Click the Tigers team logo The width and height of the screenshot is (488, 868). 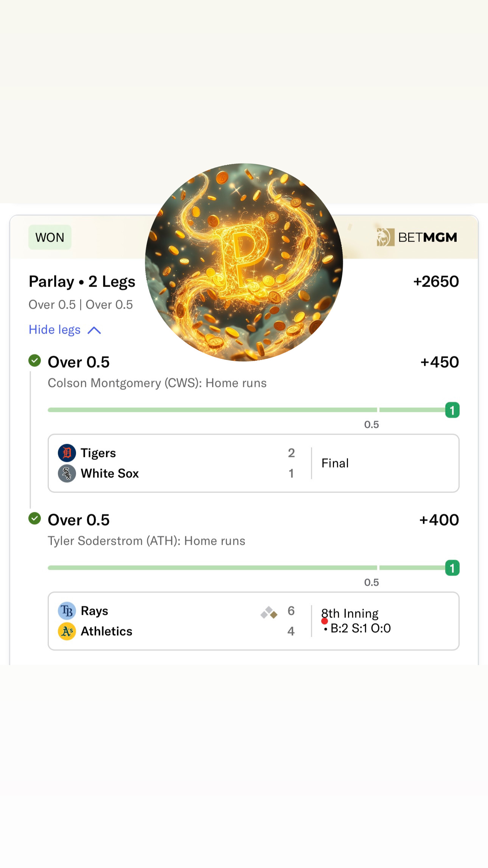coord(67,453)
